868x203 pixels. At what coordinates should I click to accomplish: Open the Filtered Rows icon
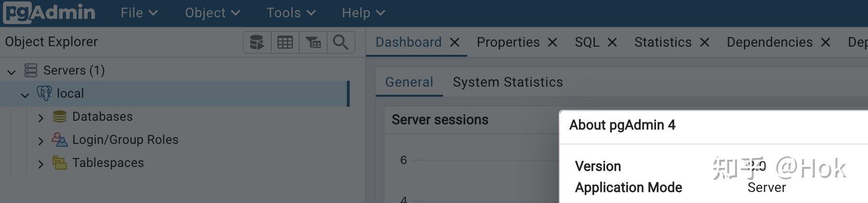coord(313,42)
